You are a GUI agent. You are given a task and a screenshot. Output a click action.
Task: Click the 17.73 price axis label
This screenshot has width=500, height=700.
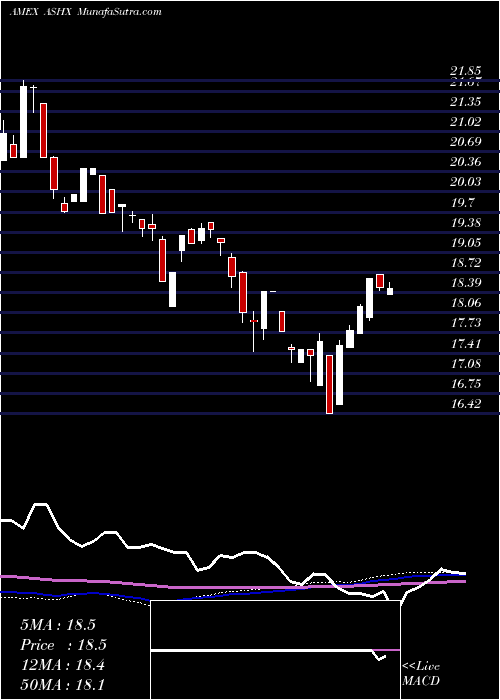pos(466,323)
